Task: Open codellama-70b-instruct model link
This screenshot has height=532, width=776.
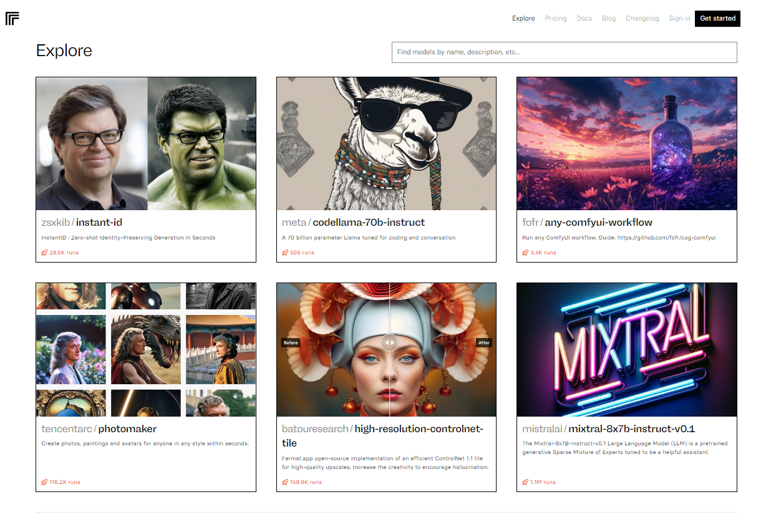Action: point(369,222)
